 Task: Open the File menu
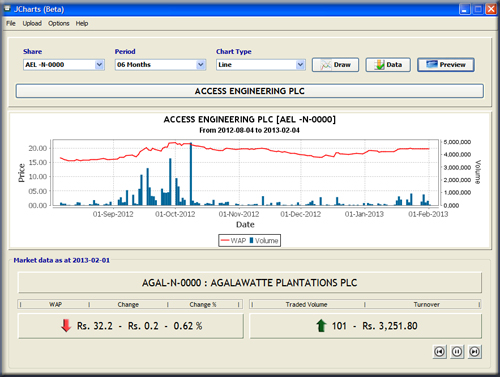pos(11,23)
